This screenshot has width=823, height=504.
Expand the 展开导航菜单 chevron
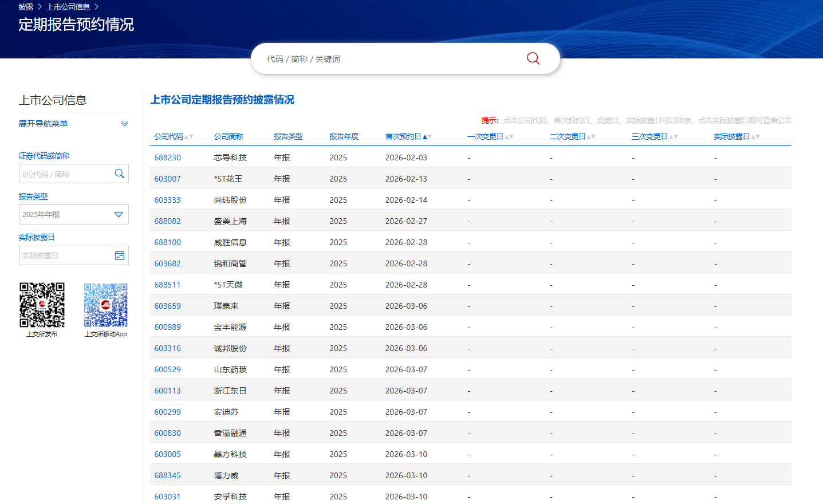tap(124, 124)
